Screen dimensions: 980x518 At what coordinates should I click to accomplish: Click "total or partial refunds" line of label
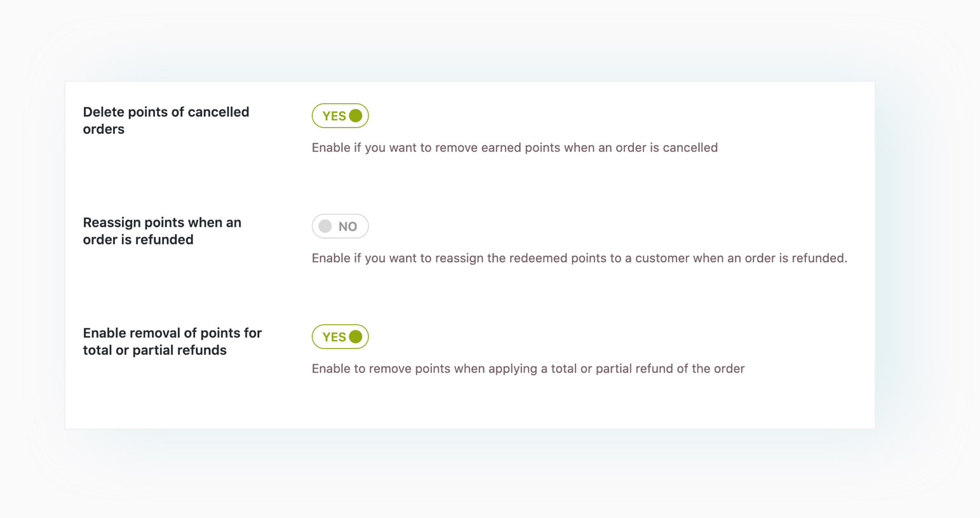[154, 350]
